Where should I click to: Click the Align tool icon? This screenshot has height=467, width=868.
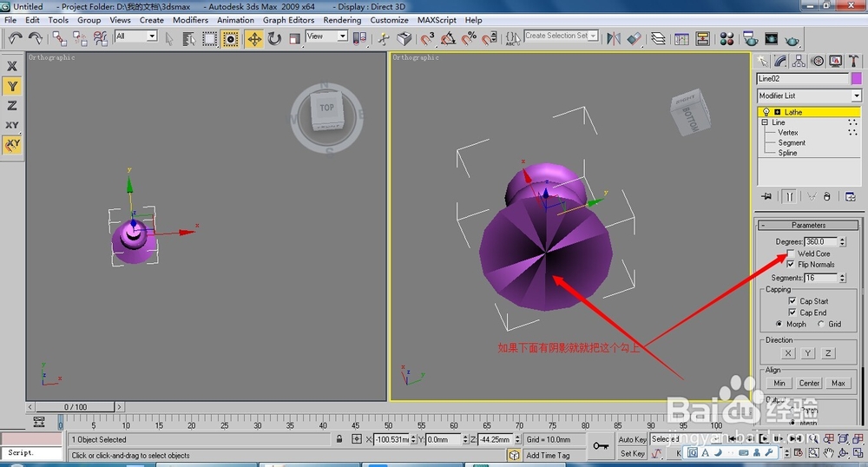pos(635,38)
